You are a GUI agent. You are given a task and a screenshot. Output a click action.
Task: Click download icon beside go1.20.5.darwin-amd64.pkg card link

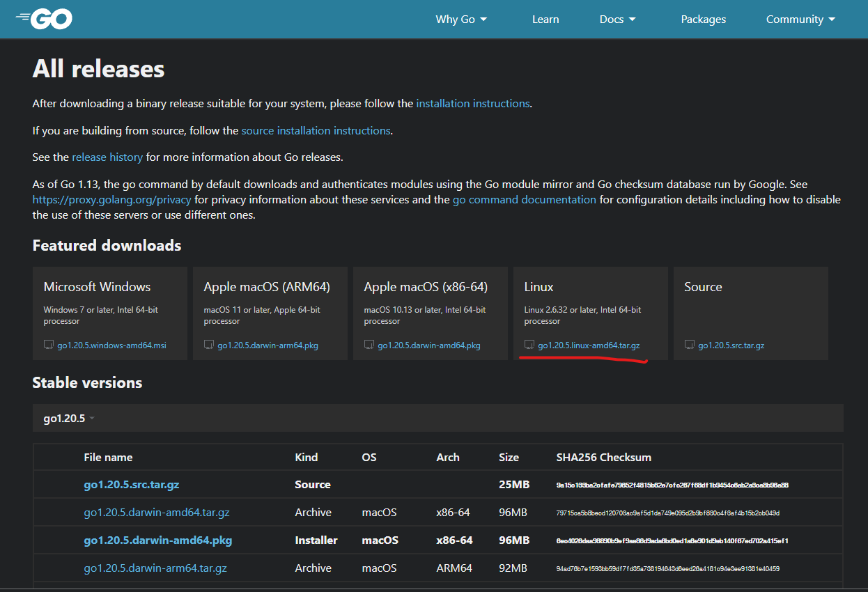[x=369, y=345]
